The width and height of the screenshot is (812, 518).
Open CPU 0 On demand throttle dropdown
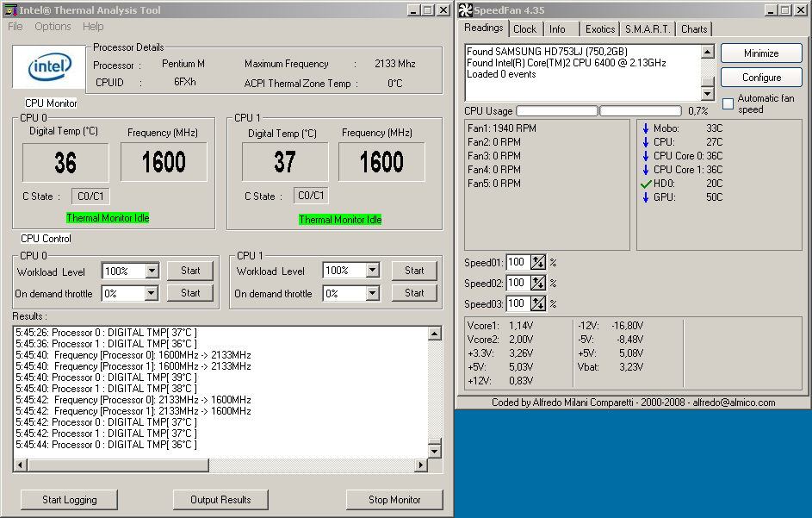pos(151,294)
